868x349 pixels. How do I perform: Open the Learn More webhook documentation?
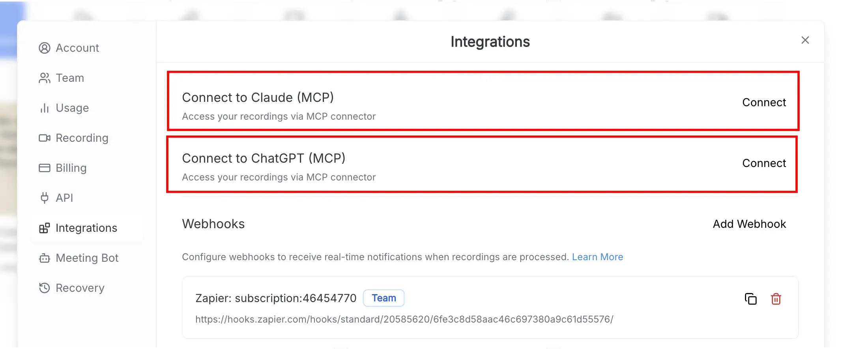pos(597,257)
